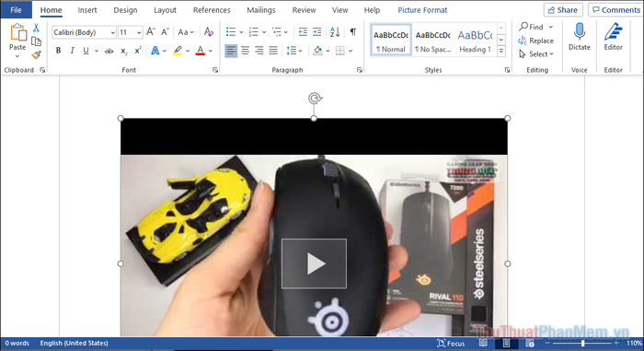This screenshot has height=351, width=644.
Task: Start Dictate microphone
Action: 579,37
